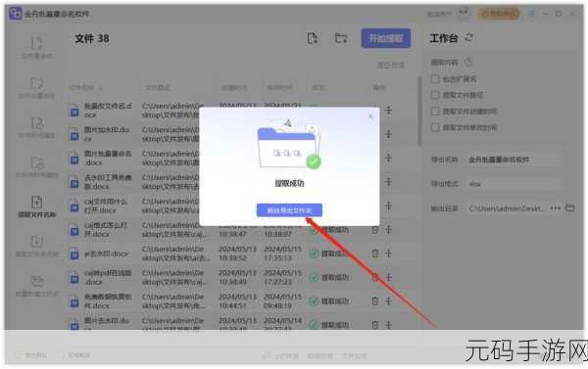588x369 pixels.
Task: Click move icon for 去水印工具免费版.docx row
Action: (x=388, y=182)
